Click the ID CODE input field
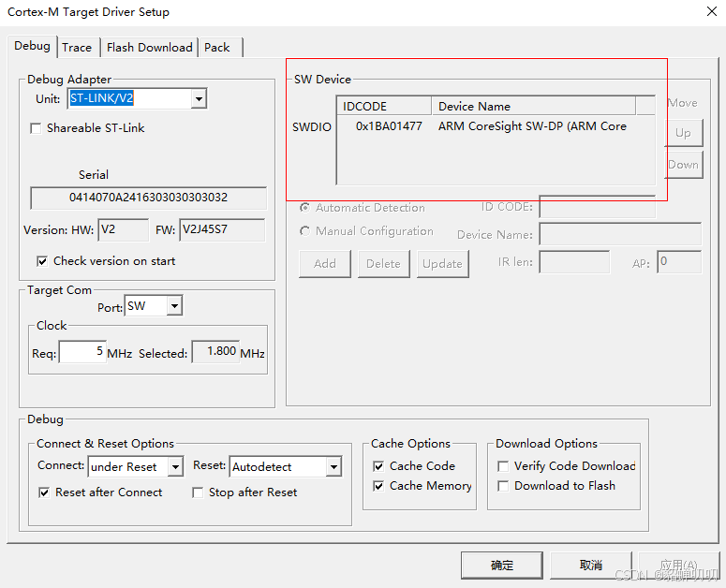The height and width of the screenshot is (588, 726). pyautogui.click(x=598, y=207)
